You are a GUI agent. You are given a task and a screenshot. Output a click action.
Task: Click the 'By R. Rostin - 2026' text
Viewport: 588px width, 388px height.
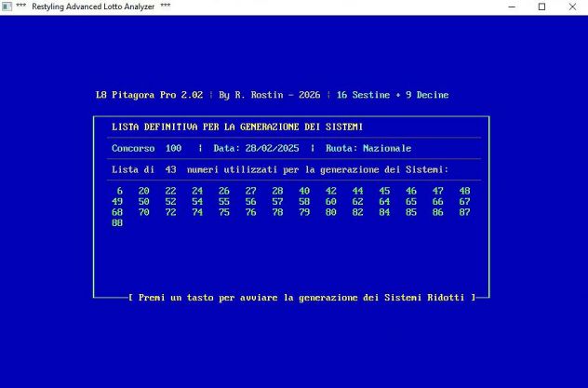270,95
